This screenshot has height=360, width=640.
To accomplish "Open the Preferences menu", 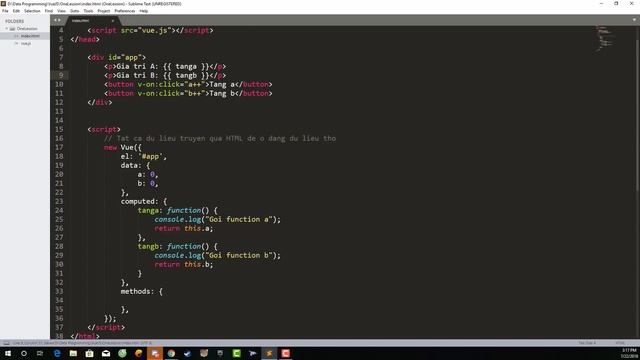I will (124, 11).
